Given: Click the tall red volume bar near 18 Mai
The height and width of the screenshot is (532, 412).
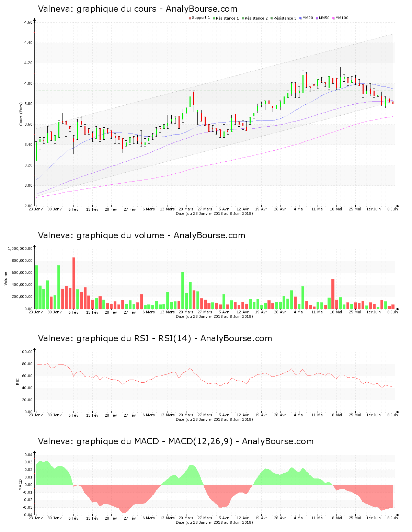Looking at the screenshot, I should tap(333, 294).
